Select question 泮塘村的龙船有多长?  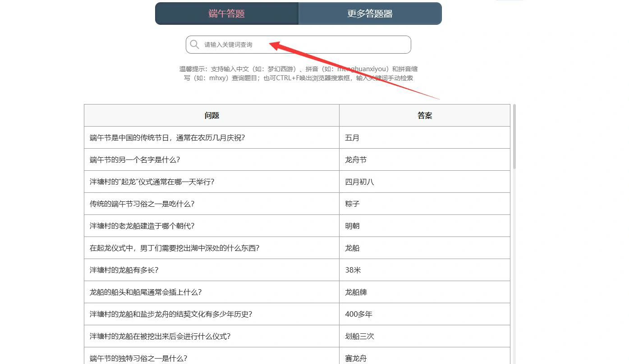point(211,270)
